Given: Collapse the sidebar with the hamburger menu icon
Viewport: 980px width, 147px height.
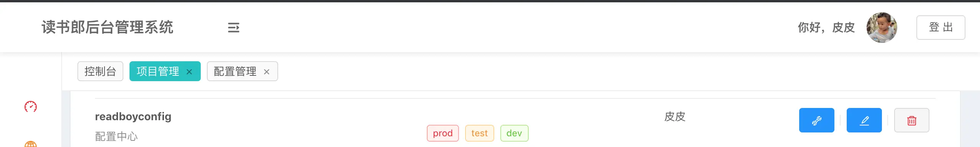Looking at the screenshot, I should 233,28.
